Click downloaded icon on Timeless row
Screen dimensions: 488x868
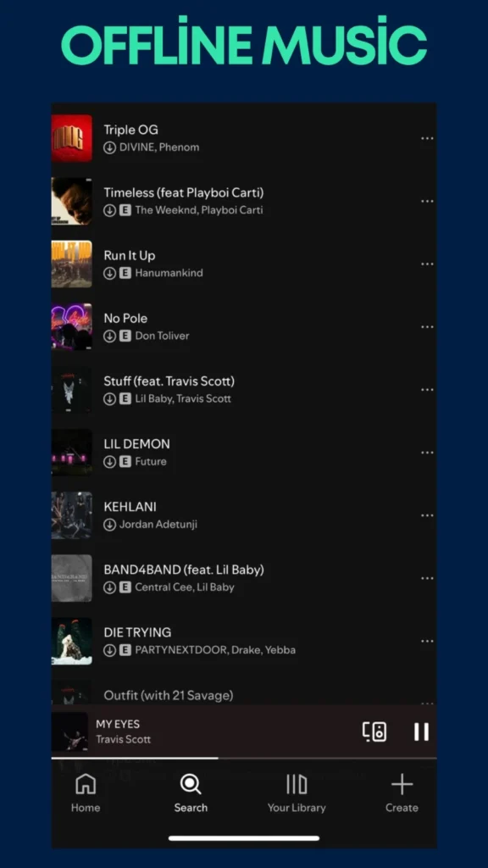click(109, 210)
